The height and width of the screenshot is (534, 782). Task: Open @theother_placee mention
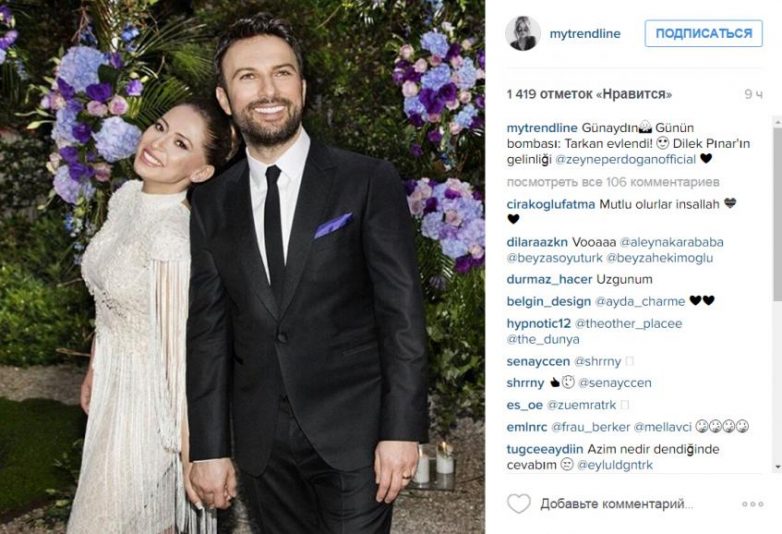click(628, 324)
